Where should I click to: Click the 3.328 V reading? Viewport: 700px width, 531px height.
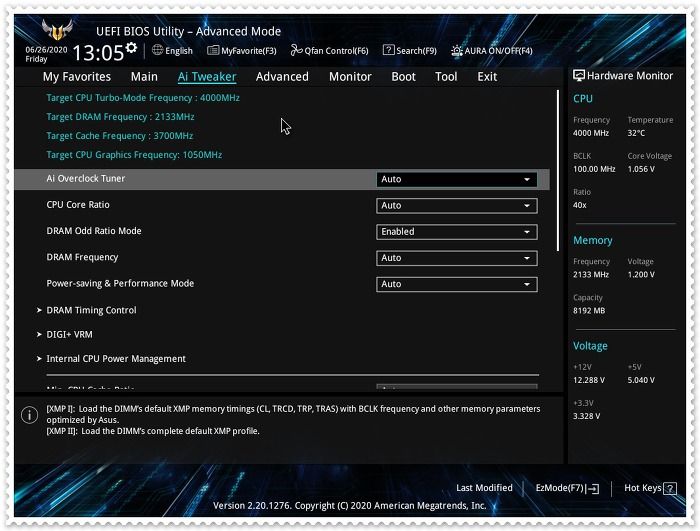pyautogui.click(x=587, y=416)
